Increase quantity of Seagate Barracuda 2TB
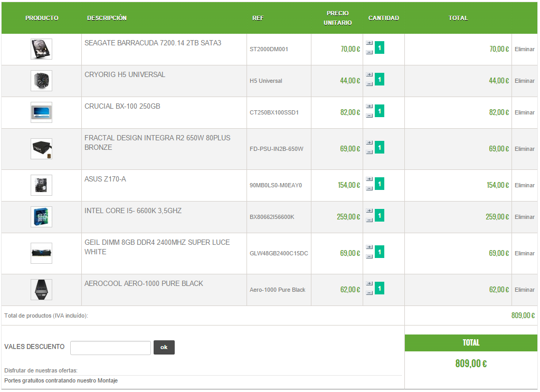This screenshot has height=392, width=540. [369, 43]
